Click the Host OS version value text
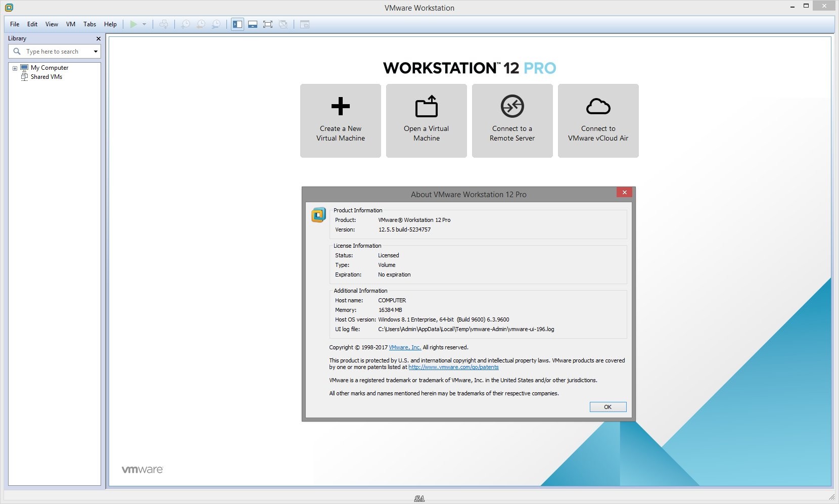 [x=444, y=319]
